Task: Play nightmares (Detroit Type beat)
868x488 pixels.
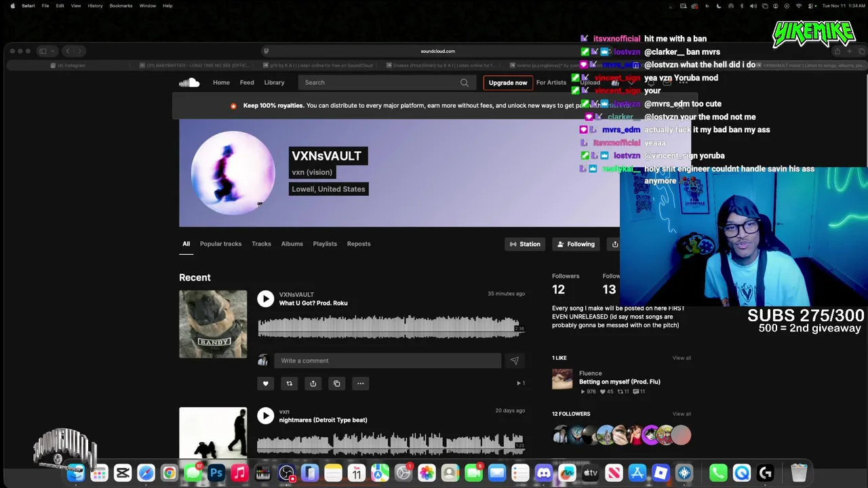Action: click(x=265, y=415)
